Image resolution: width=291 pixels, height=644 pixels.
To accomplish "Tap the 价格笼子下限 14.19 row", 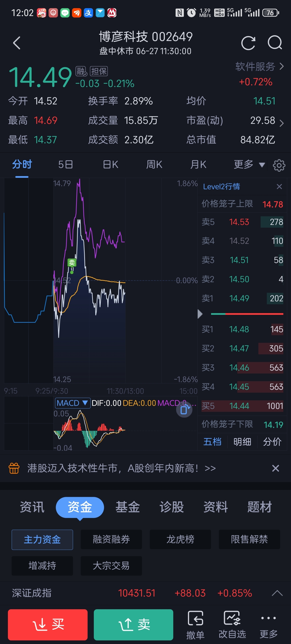I will (242, 425).
